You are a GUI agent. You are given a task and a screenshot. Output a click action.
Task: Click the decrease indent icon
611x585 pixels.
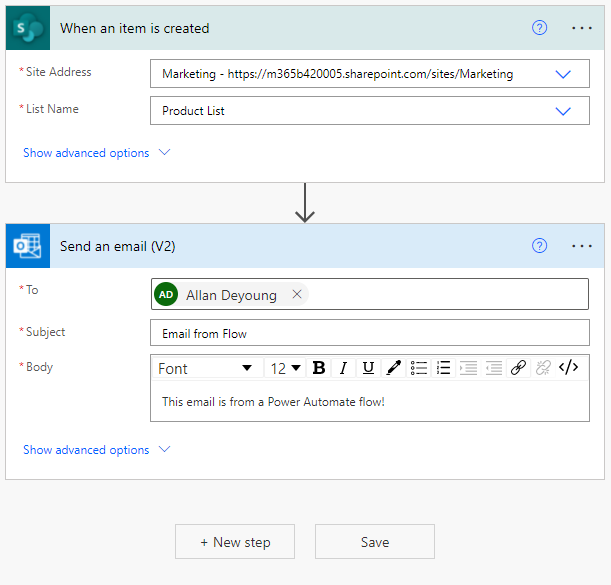[494, 368]
